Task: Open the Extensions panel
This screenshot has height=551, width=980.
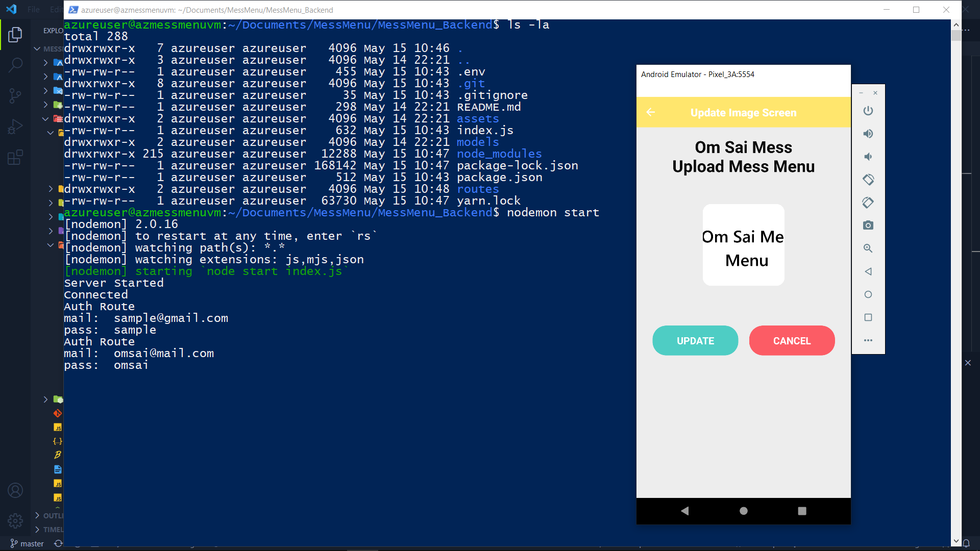Action: [x=15, y=157]
